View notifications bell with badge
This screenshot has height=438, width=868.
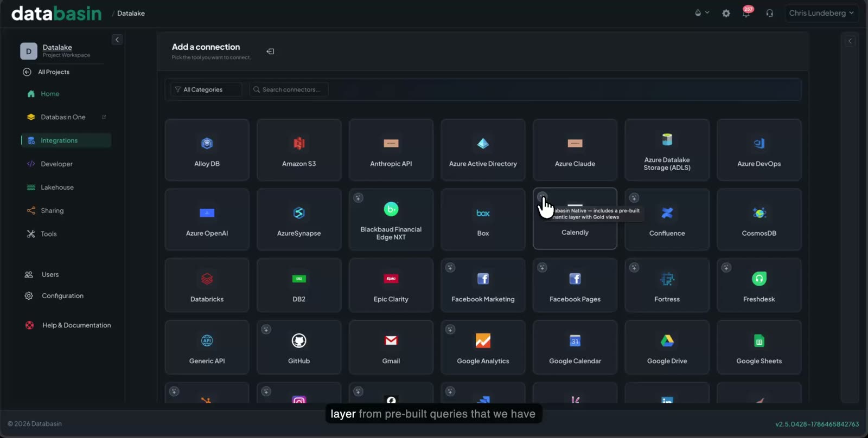747,12
